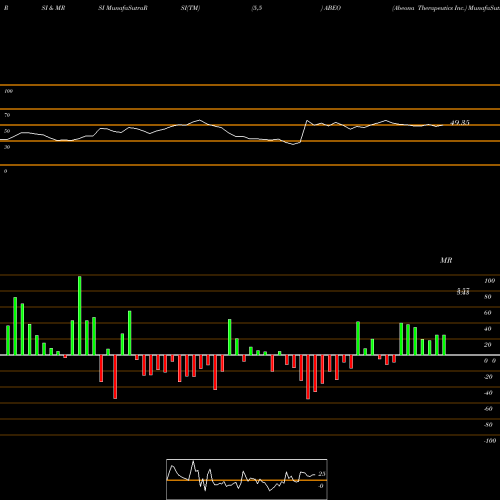The height and width of the screenshot is (500, 500).
Task: Click the SI MunafaSutraR header text
Action: click(x=123, y=8)
